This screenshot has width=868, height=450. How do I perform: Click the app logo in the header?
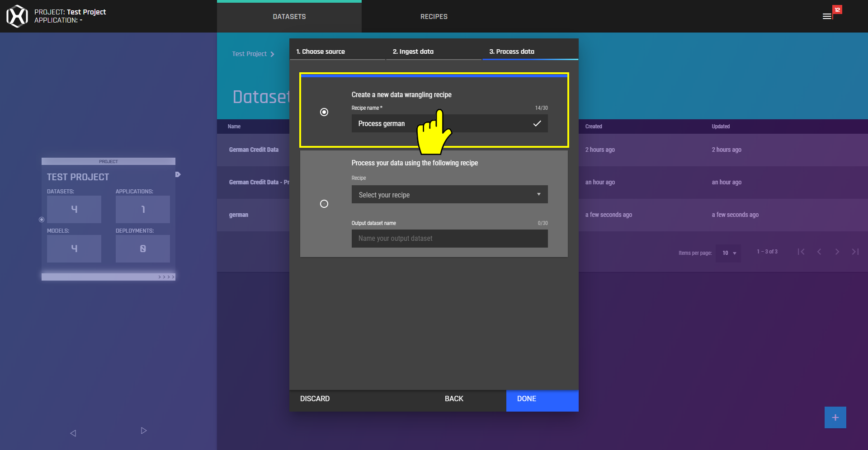17,16
